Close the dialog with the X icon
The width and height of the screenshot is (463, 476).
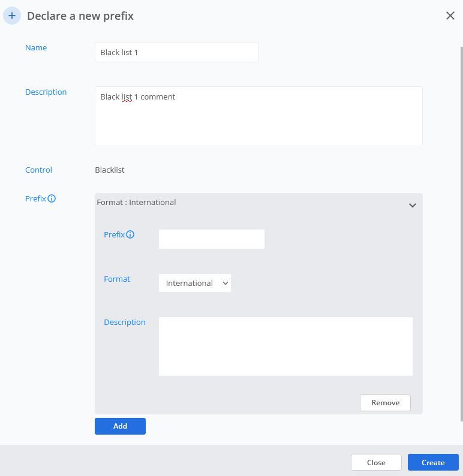(x=450, y=16)
